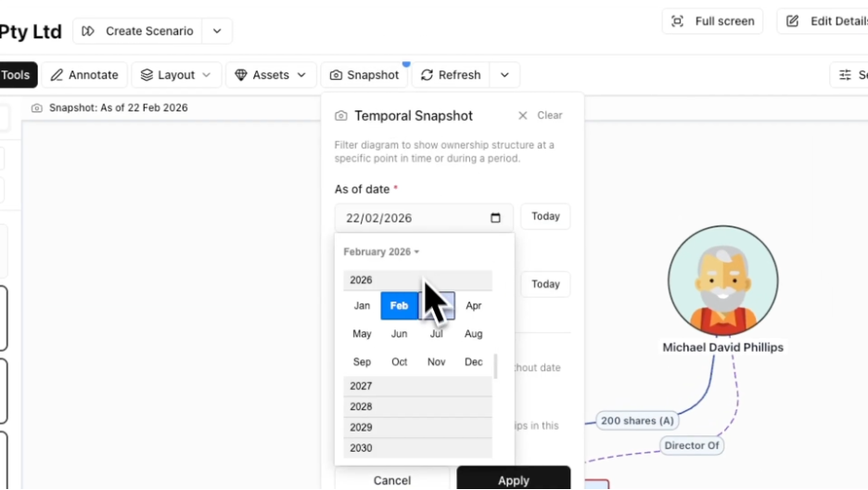
Task: Clear the Temporal Snapshot filter
Action: point(540,115)
